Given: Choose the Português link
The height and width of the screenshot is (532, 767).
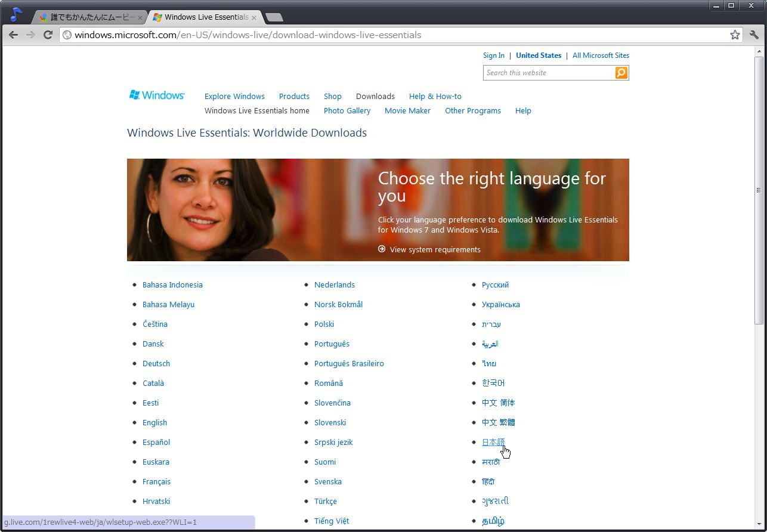Looking at the screenshot, I should tap(332, 344).
